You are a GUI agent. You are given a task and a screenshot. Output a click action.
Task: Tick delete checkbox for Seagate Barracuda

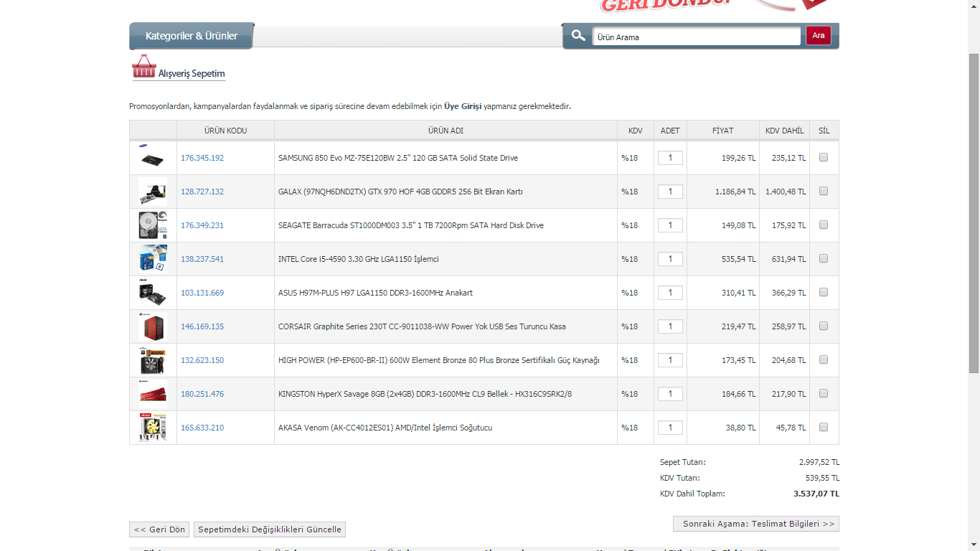click(x=824, y=225)
